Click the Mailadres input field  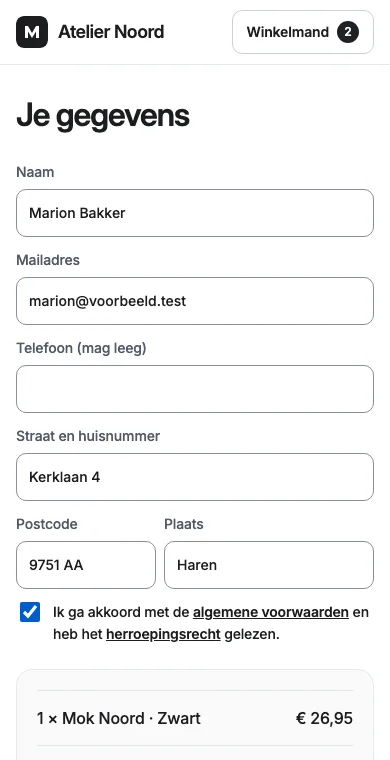coord(195,301)
